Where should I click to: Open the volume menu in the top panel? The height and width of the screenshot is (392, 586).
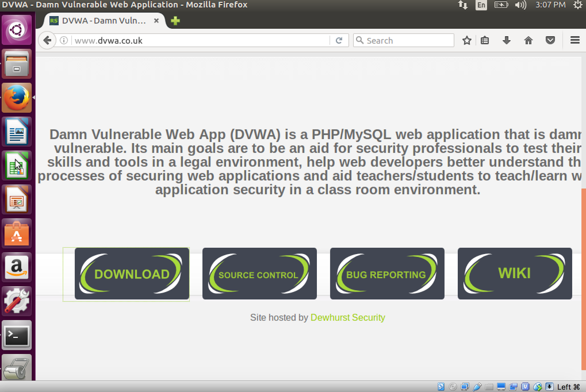(x=521, y=5)
